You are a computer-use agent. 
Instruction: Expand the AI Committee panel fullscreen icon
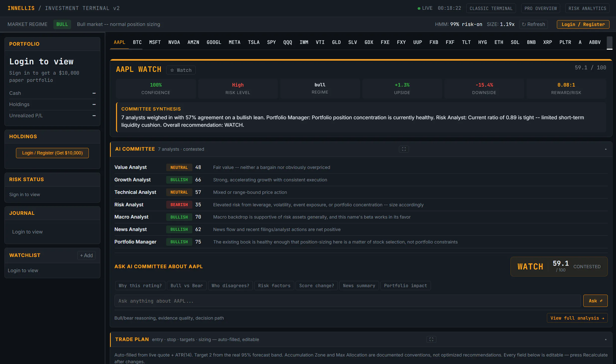(x=404, y=149)
